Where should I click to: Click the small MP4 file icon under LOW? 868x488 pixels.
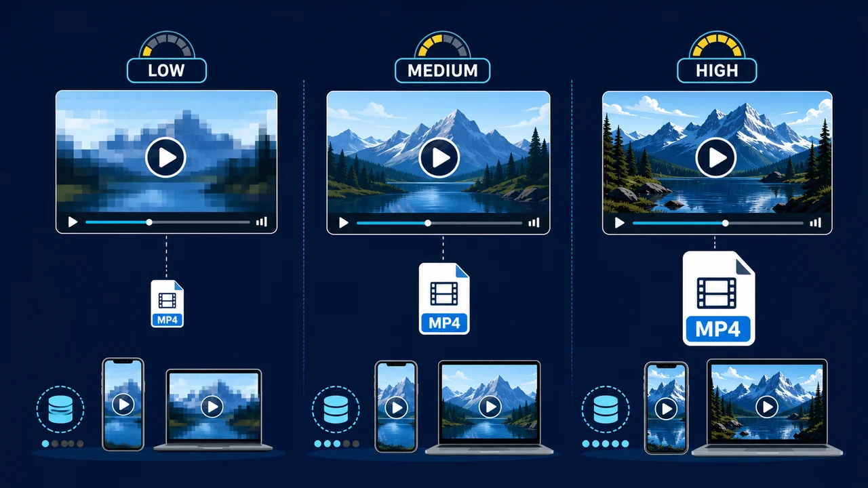[x=167, y=304]
